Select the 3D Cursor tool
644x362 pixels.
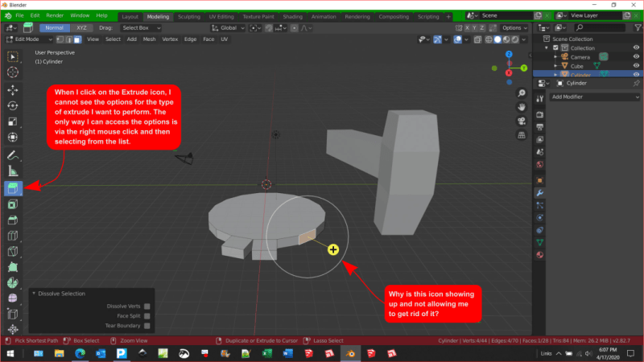click(x=13, y=72)
